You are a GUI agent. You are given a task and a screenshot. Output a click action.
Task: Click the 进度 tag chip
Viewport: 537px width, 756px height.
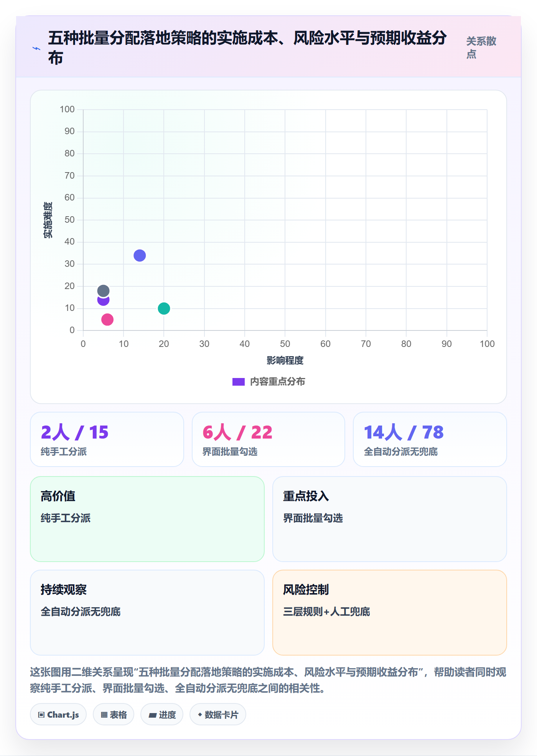point(162,714)
